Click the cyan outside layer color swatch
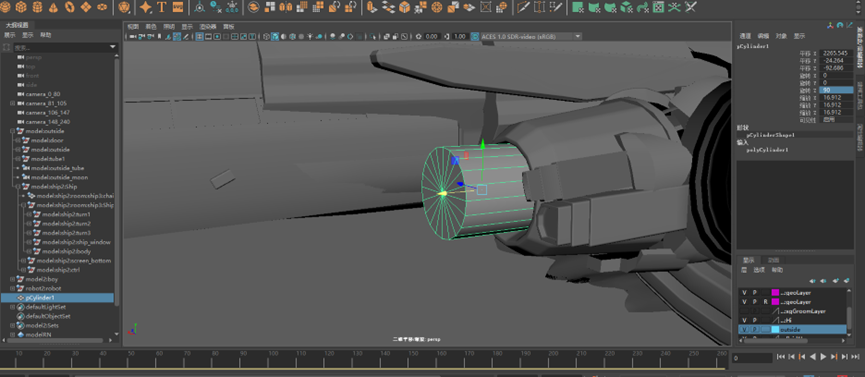 (x=775, y=330)
